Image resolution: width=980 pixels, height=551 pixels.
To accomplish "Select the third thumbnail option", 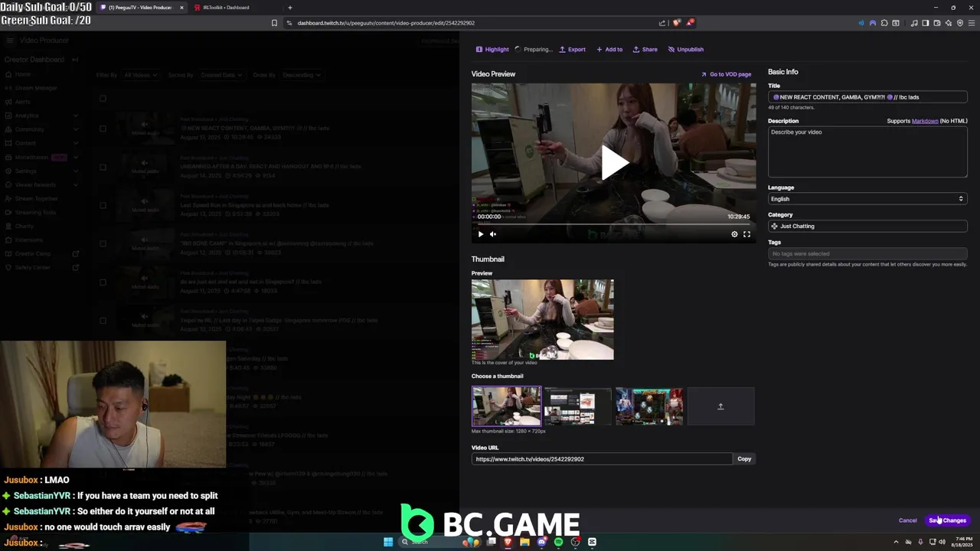I will (649, 406).
